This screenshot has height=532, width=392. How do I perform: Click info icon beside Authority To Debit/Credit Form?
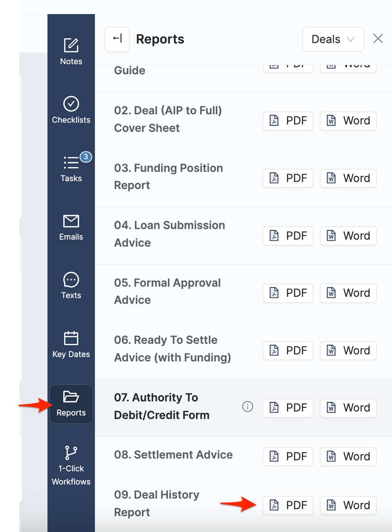coord(248,407)
